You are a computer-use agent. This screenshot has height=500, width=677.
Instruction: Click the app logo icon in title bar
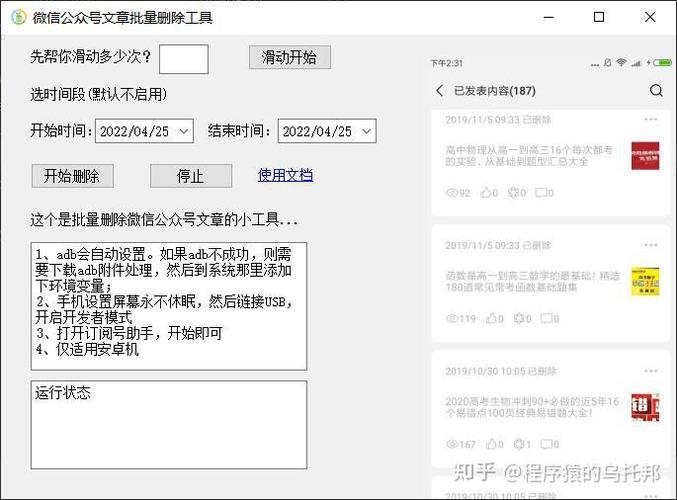click(x=19, y=17)
